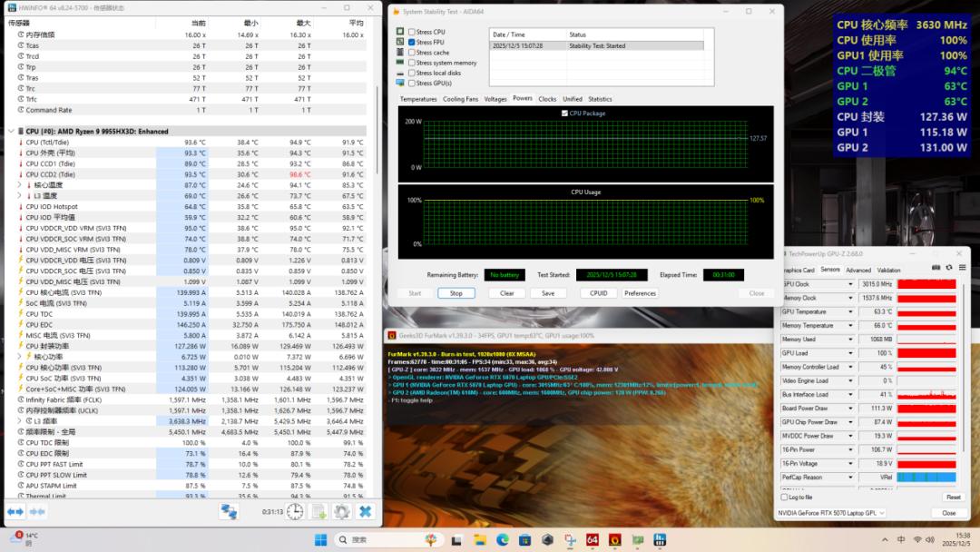Uncheck Stress FPU checkbox
This screenshot has height=552, width=980.
412,42
